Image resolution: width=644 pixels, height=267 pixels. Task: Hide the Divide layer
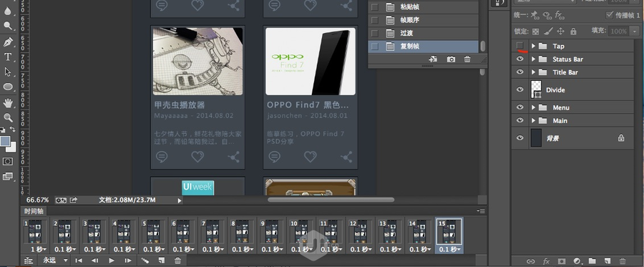[x=520, y=89]
